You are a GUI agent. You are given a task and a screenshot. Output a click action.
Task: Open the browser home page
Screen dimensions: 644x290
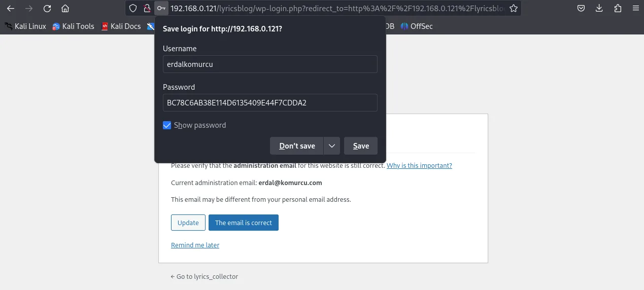click(65, 8)
